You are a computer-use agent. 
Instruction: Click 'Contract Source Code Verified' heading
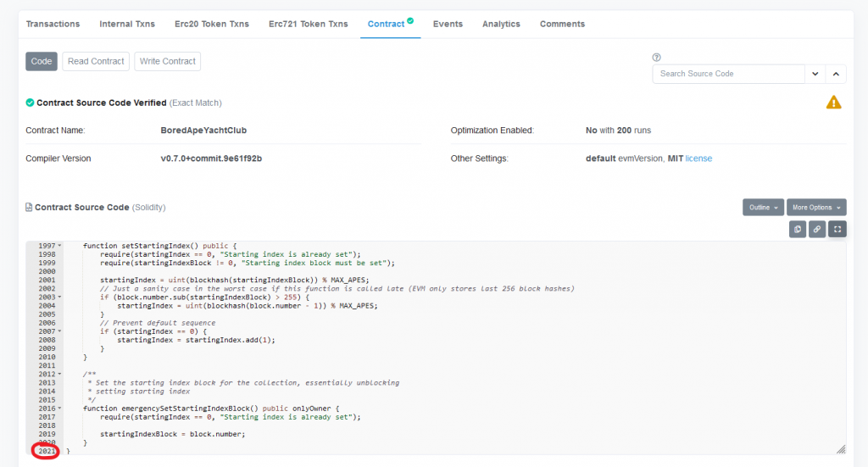pos(102,103)
